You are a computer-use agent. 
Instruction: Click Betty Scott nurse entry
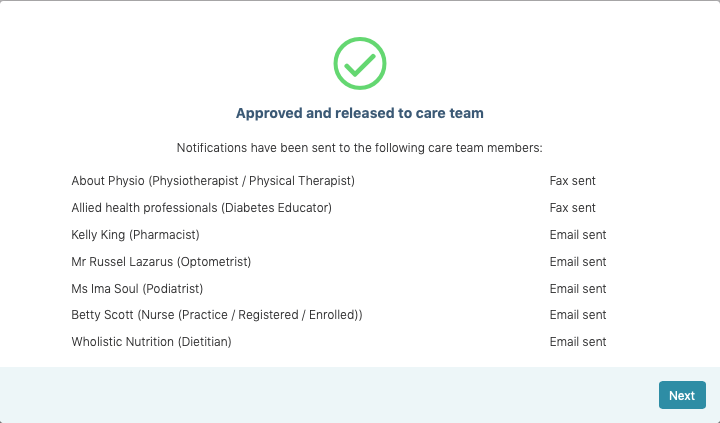pyautogui.click(x=217, y=315)
